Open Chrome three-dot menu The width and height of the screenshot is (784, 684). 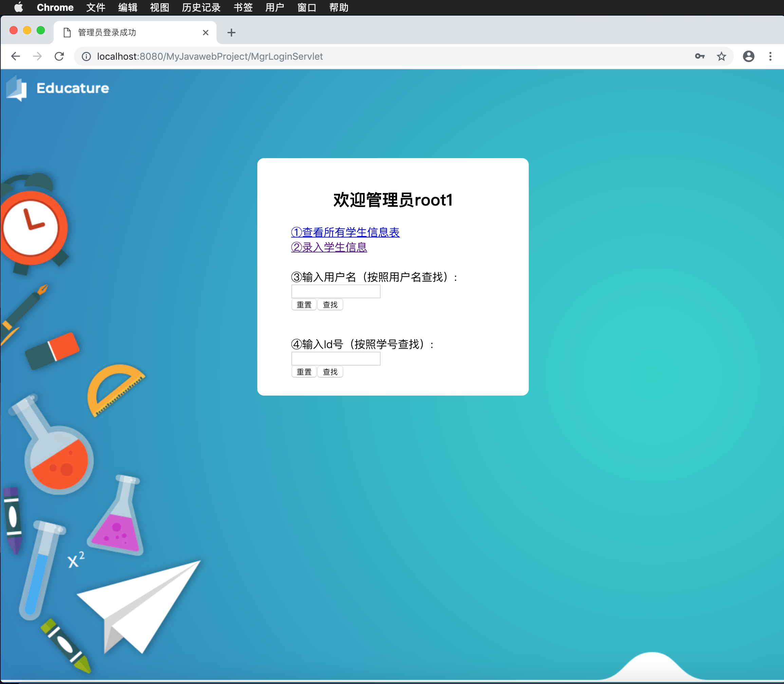point(770,56)
